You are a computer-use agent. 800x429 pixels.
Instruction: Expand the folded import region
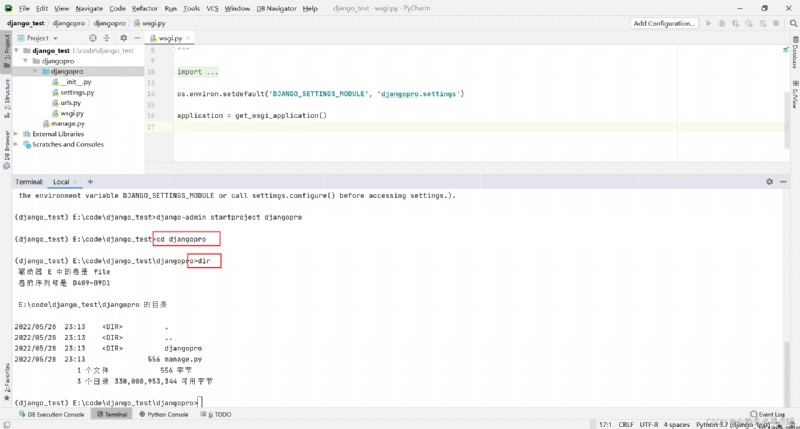[197, 72]
